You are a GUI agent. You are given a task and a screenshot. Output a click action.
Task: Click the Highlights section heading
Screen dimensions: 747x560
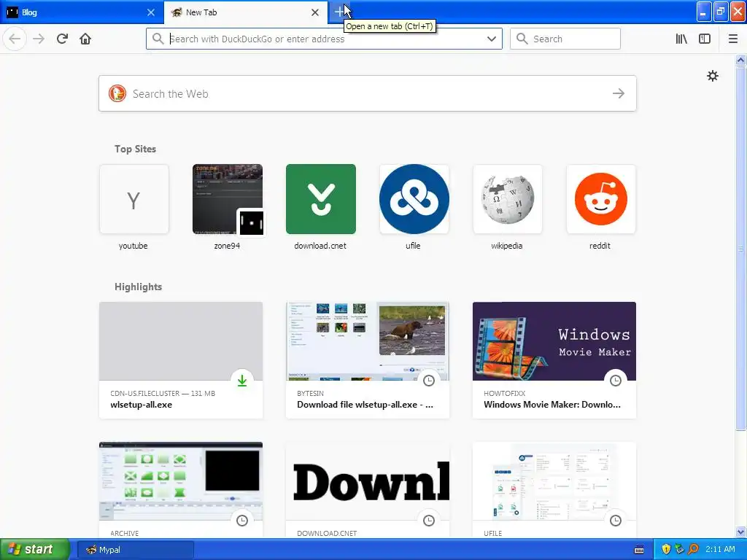pos(138,287)
